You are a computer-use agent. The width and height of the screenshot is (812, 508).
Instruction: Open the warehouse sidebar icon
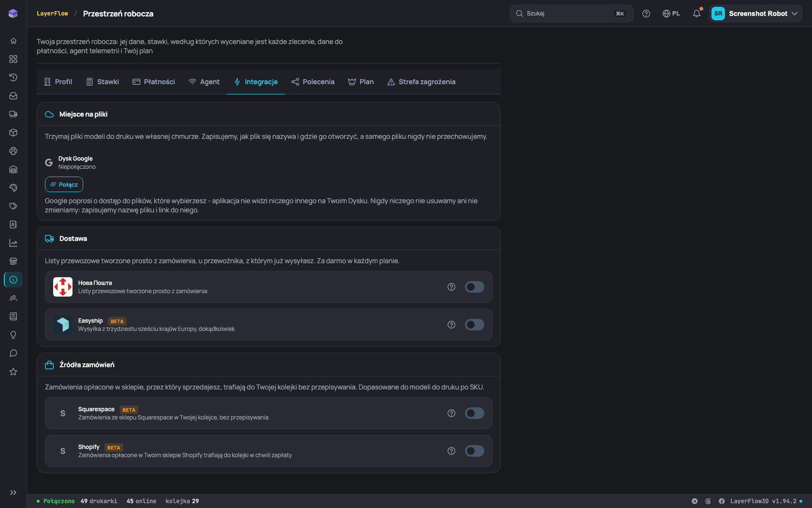point(13,169)
